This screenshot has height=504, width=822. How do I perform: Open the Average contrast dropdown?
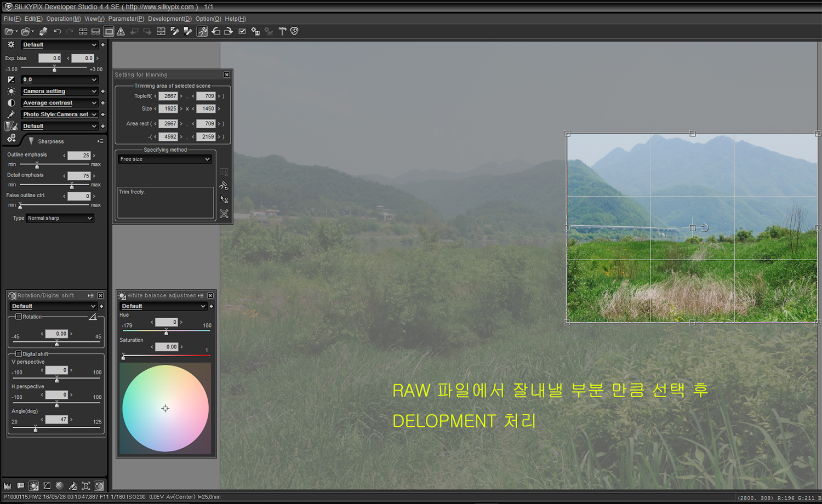[59, 103]
